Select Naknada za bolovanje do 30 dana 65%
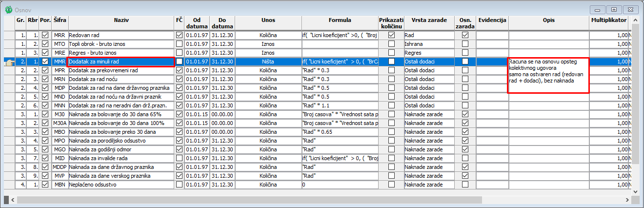The width and height of the screenshot is (644, 208). [x=121, y=114]
